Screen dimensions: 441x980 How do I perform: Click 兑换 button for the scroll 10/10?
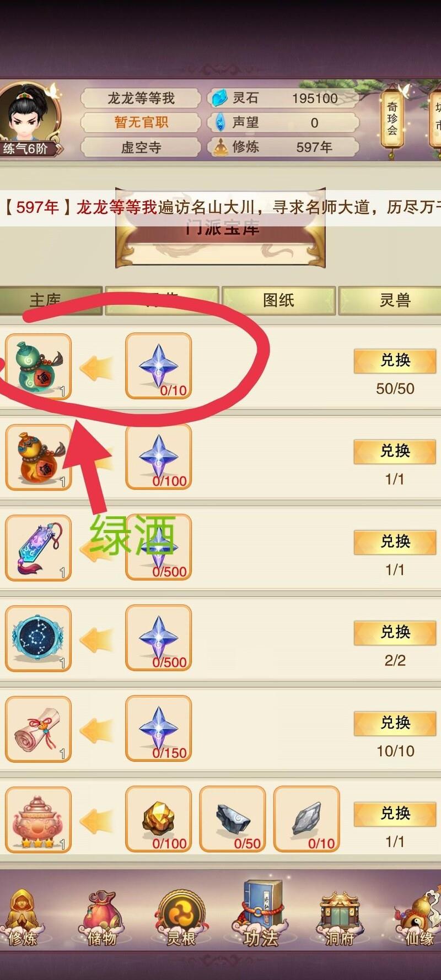pyautogui.click(x=395, y=723)
